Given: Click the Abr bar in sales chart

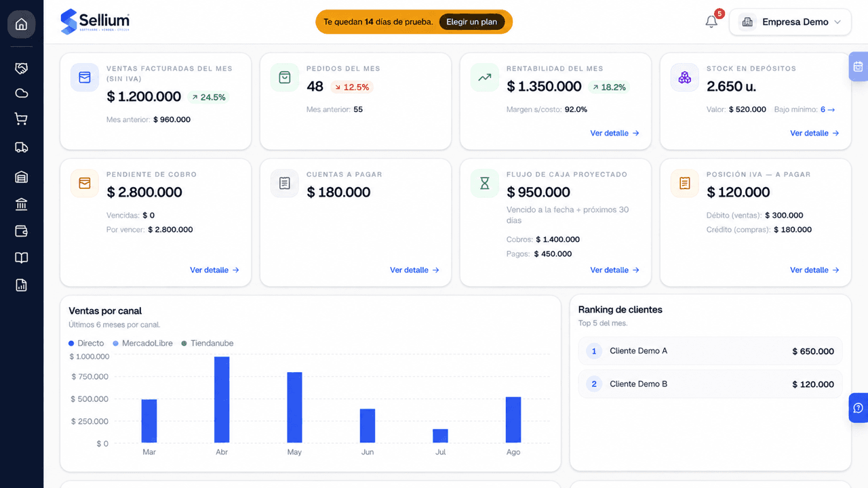Looking at the screenshot, I should (x=222, y=400).
